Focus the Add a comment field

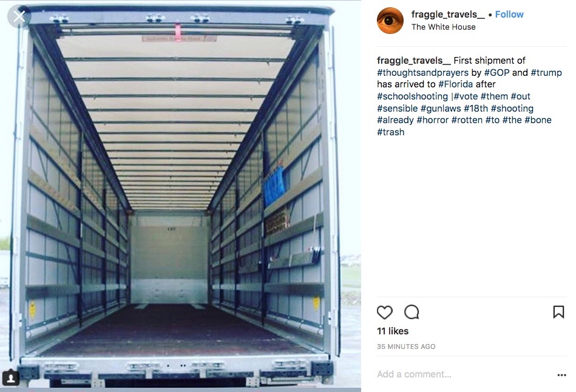[464, 374]
